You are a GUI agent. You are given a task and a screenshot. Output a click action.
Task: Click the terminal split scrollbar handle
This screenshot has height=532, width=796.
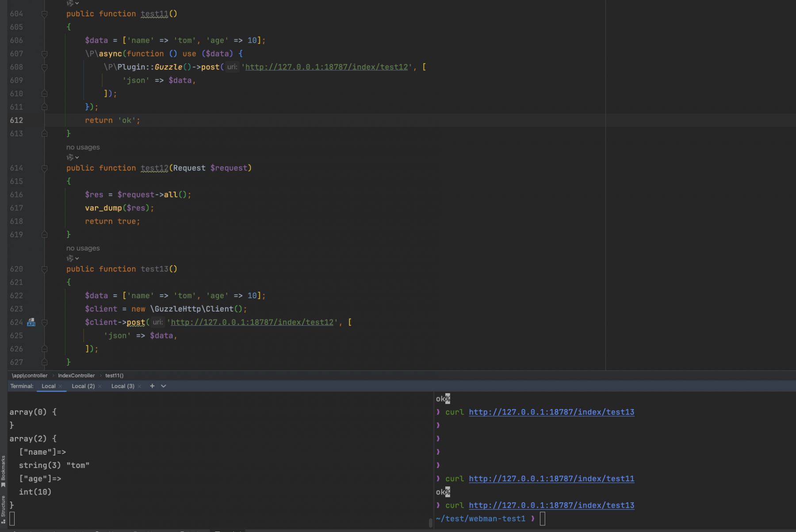(x=431, y=523)
